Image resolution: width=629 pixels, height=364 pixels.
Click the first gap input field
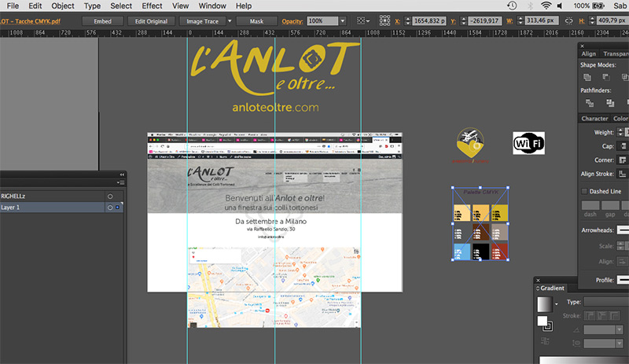tap(610, 205)
